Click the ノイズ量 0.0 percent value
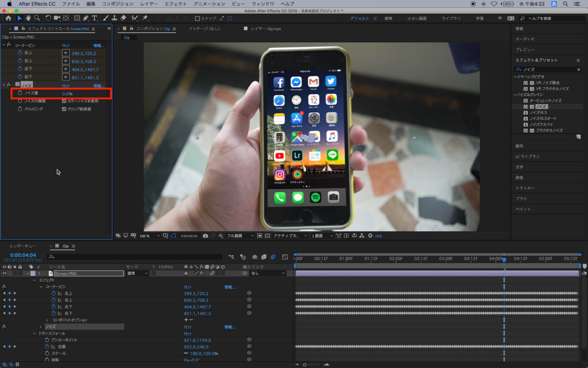The height and width of the screenshot is (368, 588). pos(67,93)
